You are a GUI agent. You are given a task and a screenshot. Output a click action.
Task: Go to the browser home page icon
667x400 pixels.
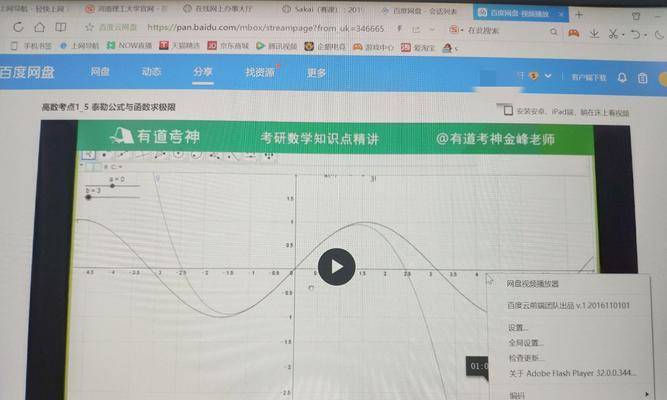[40, 27]
